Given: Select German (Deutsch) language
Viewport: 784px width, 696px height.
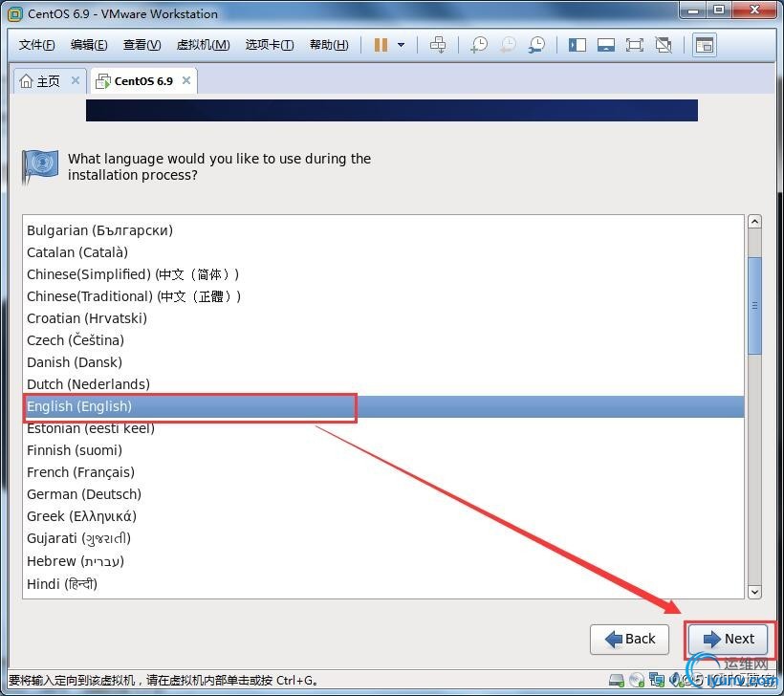Looking at the screenshot, I should pyautogui.click(x=383, y=494).
